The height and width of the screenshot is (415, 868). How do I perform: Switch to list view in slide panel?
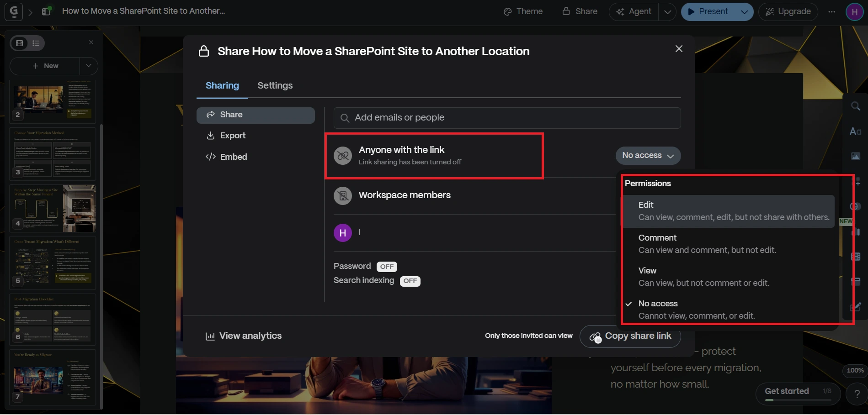[36, 43]
